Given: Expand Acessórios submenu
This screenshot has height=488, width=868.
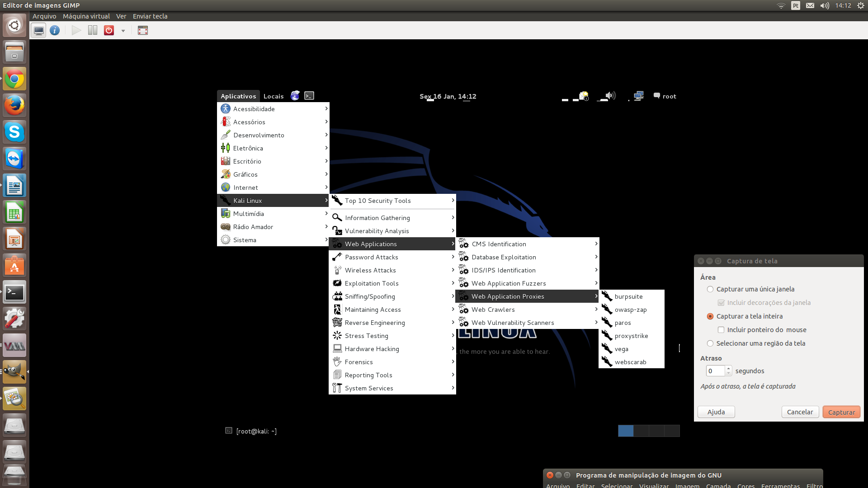Looking at the screenshot, I should [273, 122].
